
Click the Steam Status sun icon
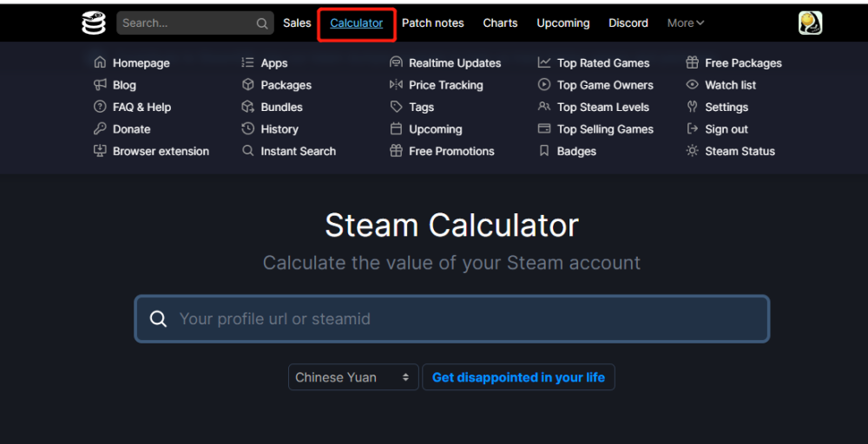click(692, 151)
